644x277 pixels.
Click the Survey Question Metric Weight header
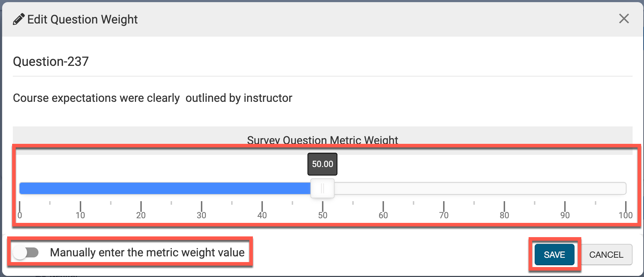[322, 140]
